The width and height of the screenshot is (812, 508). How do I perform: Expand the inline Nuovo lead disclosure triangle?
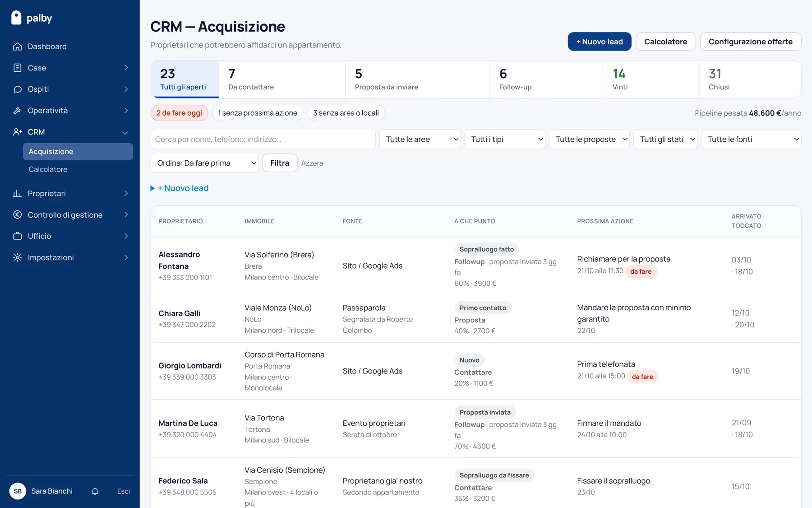coord(152,188)
